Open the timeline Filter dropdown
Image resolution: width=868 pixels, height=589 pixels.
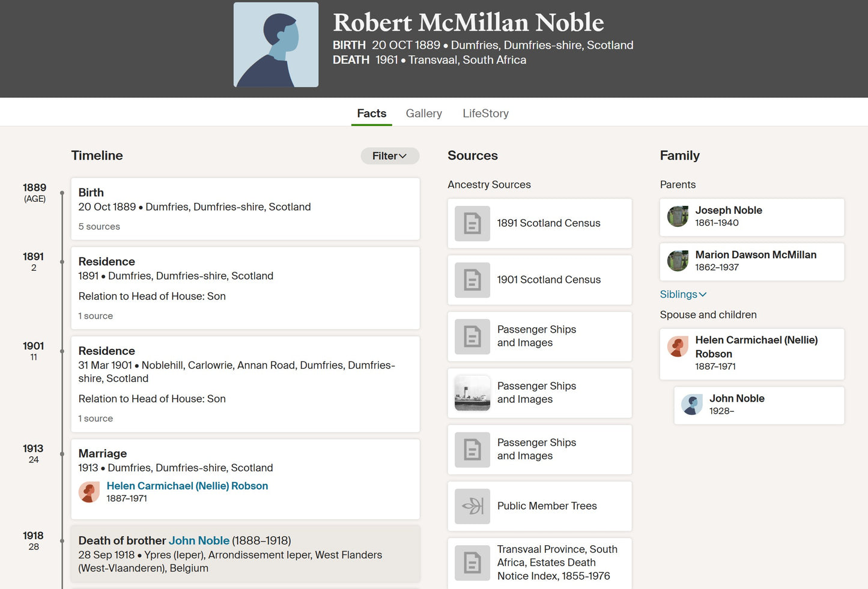pyautogui.click(x=389, y=156)
